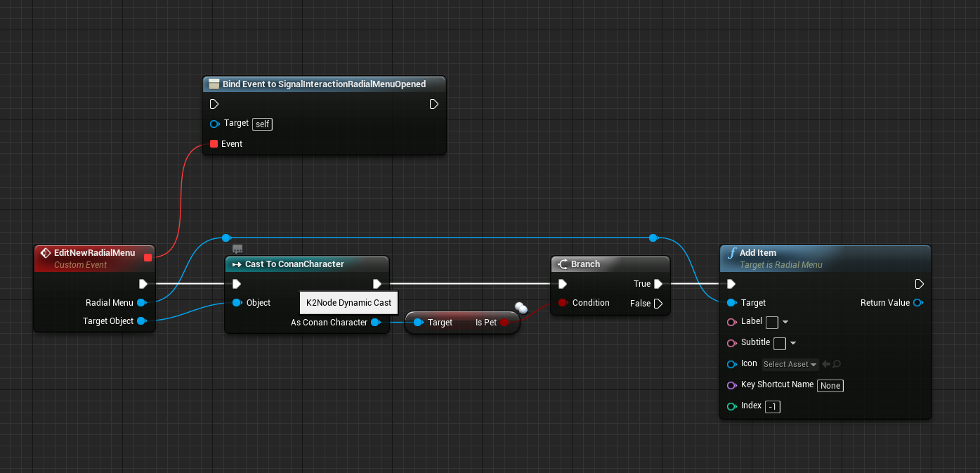Image resolution: width=980 pixels, height=473 pixels.
Task: Click the Branch node's True execution pin
Action: 658,284
